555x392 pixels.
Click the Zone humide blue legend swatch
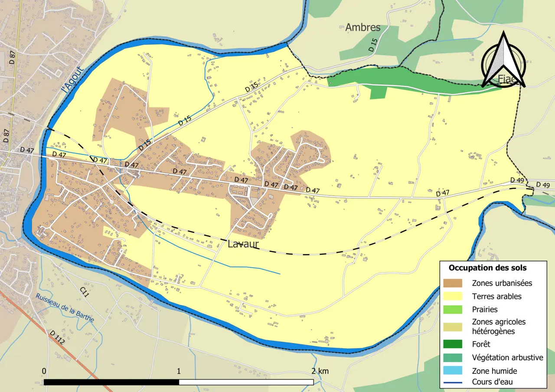[453, 371]
